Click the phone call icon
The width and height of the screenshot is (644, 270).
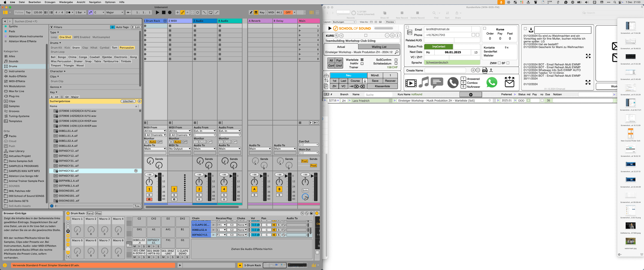coord(453,83)
